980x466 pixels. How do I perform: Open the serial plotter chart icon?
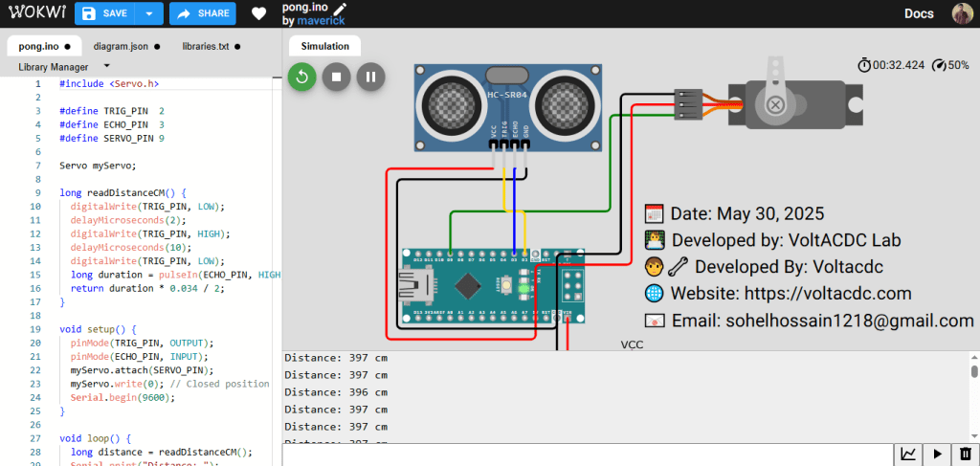(909, 455)
